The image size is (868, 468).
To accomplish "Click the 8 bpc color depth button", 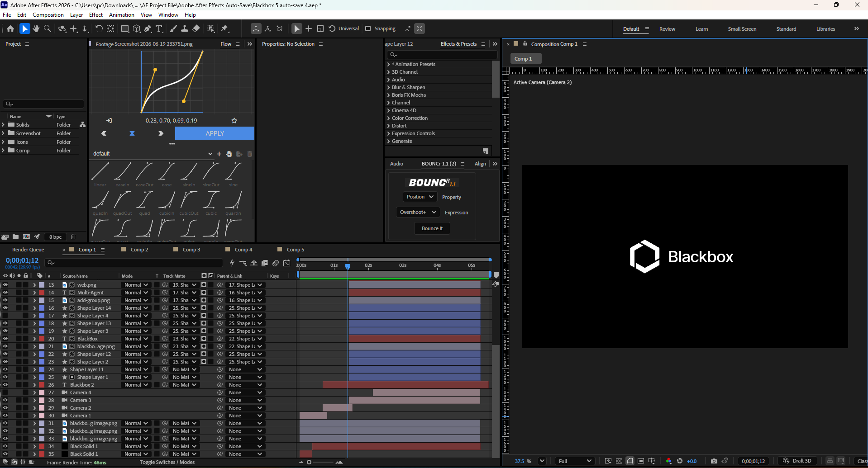I will tap(55, 237).
